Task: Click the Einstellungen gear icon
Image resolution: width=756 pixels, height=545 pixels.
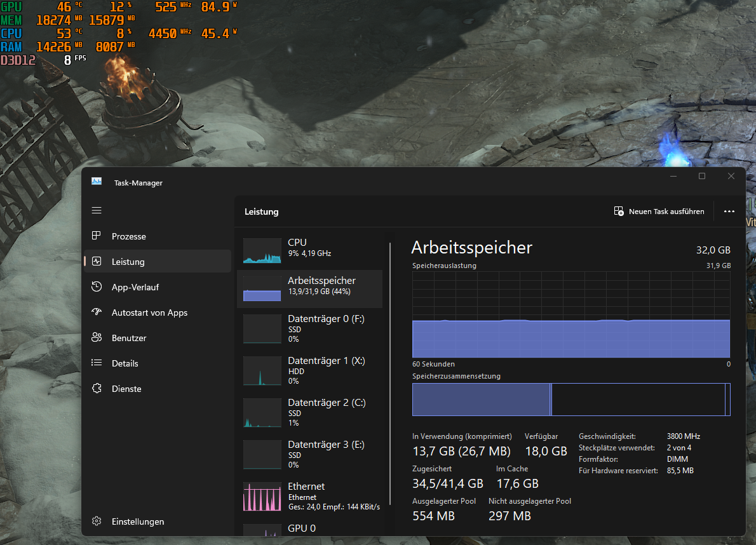Action: (97, 521)
